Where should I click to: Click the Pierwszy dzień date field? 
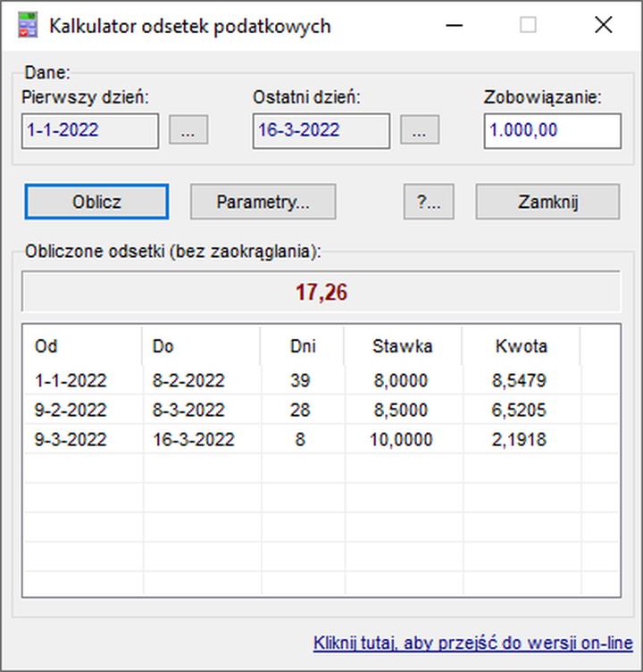(x=89, y=130)
